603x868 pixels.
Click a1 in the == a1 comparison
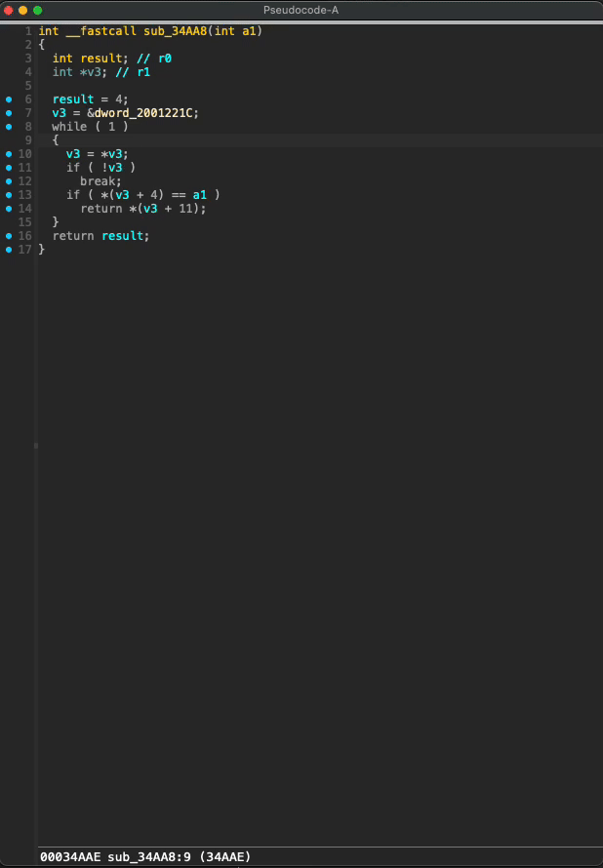pos(200,195)
